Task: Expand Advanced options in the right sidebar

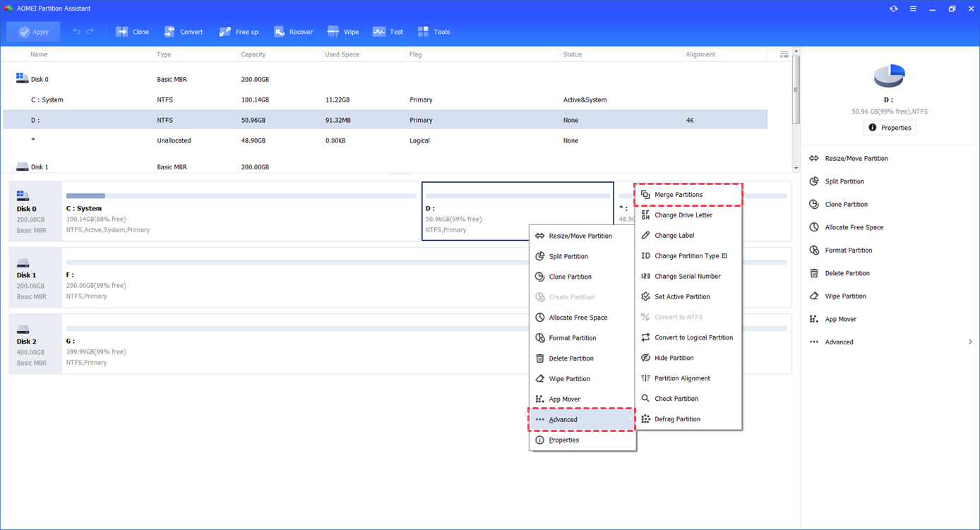Action: (891, 342)
